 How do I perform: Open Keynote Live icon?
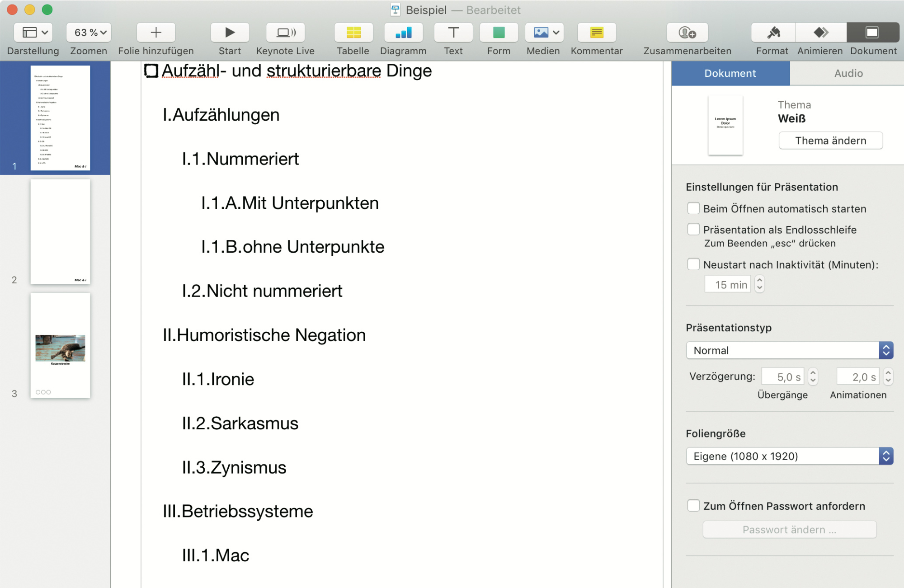[285, 33]
